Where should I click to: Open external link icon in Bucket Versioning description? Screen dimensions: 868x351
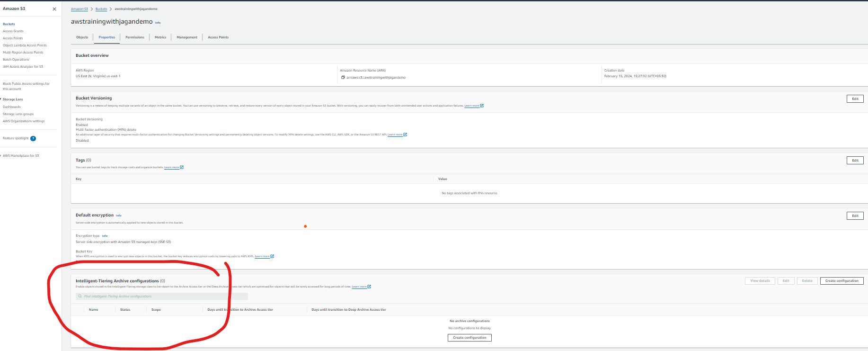click(482, 106)
